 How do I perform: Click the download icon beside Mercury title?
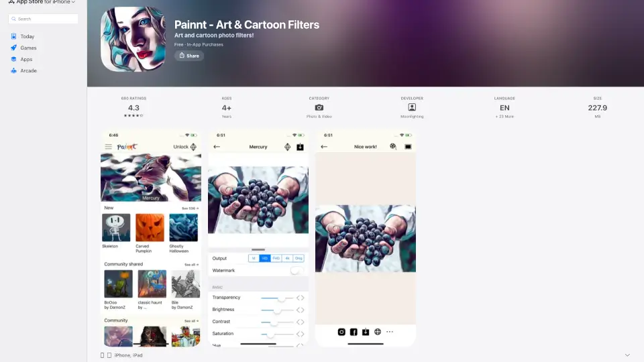[301, 147]
